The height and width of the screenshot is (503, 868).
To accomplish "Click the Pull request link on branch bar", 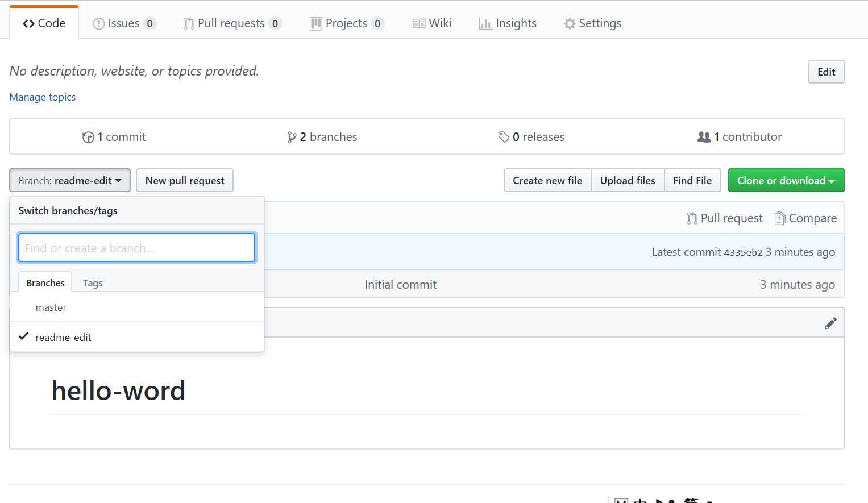I will [725, 218].
